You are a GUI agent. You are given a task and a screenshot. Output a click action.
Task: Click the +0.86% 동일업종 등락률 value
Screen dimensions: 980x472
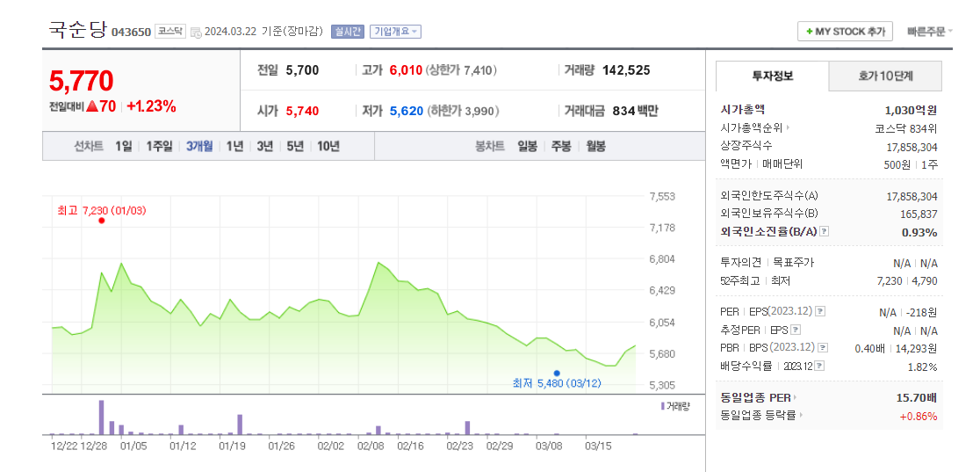919,416
